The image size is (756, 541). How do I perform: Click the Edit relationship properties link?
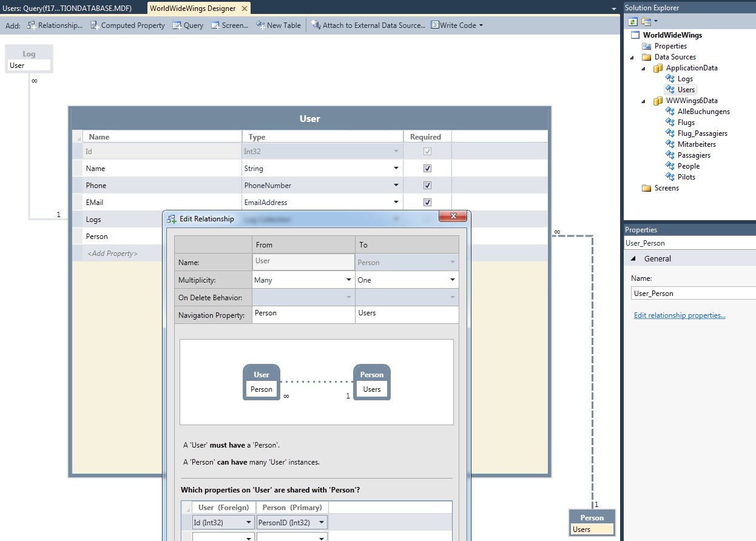click(x=680, y=315)
